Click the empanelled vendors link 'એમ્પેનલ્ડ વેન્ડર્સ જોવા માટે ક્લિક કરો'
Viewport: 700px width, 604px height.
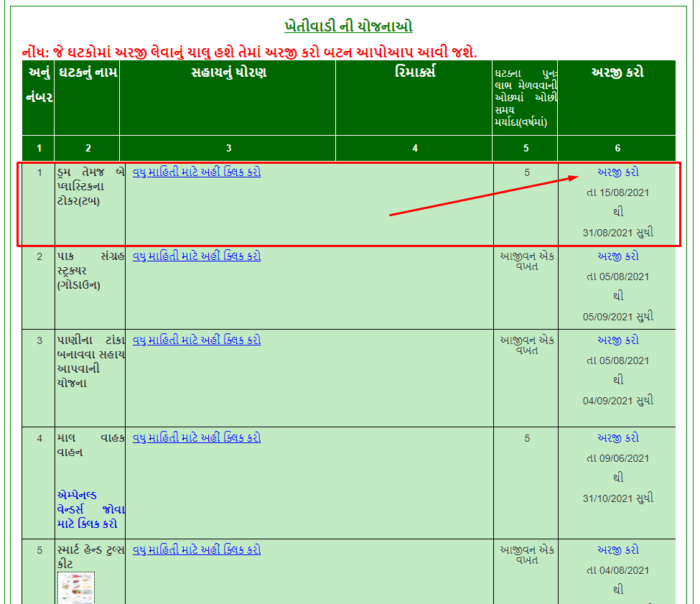[90, 509]
